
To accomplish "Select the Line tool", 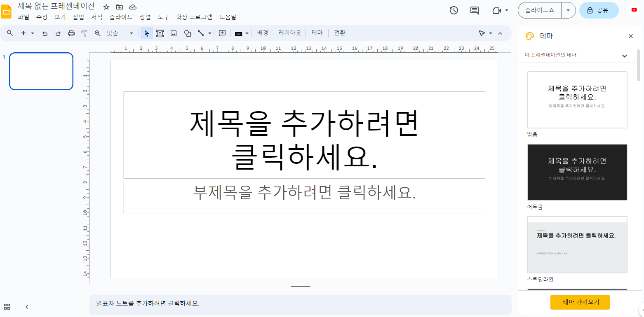I will [x=201, y=33].
